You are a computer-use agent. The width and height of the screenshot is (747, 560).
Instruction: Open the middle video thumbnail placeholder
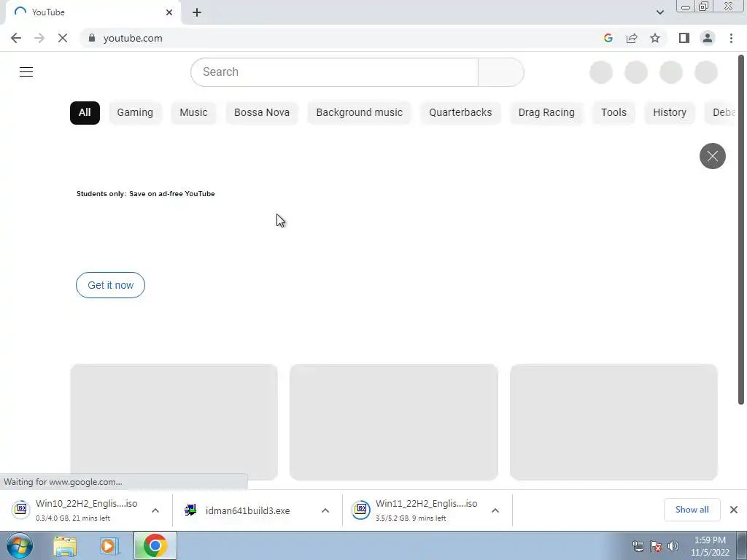click(x=394, y=422)
